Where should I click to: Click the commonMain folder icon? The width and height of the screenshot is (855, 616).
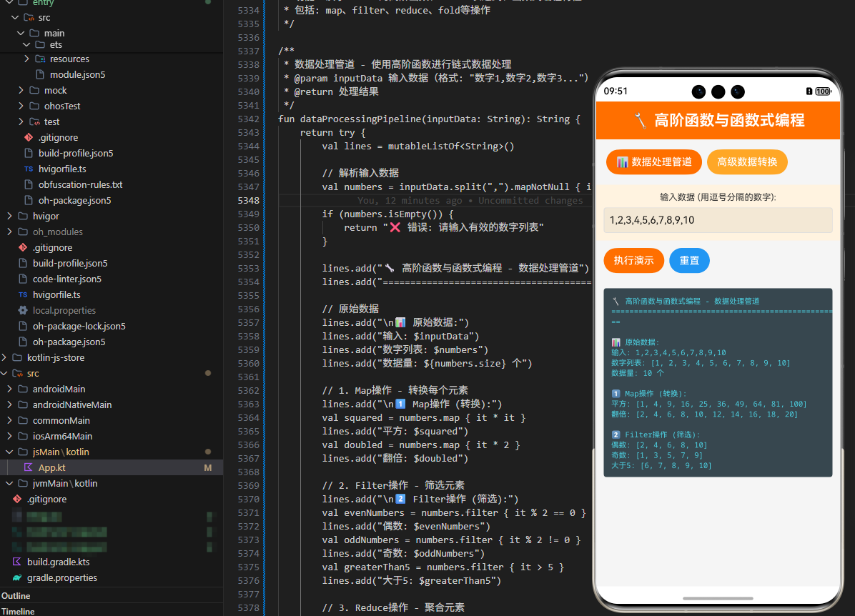[22, 420]
